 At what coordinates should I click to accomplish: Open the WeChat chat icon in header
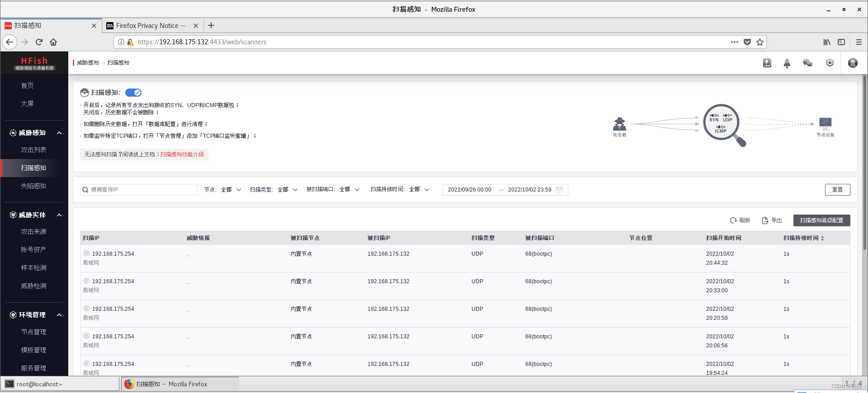(807, 63)
